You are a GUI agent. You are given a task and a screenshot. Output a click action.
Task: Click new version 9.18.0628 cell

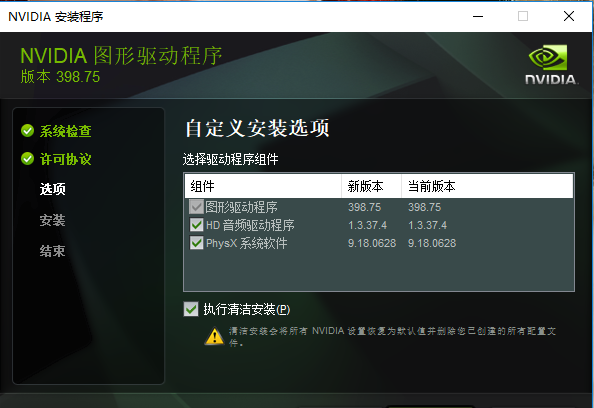click(x=372, y=243)
